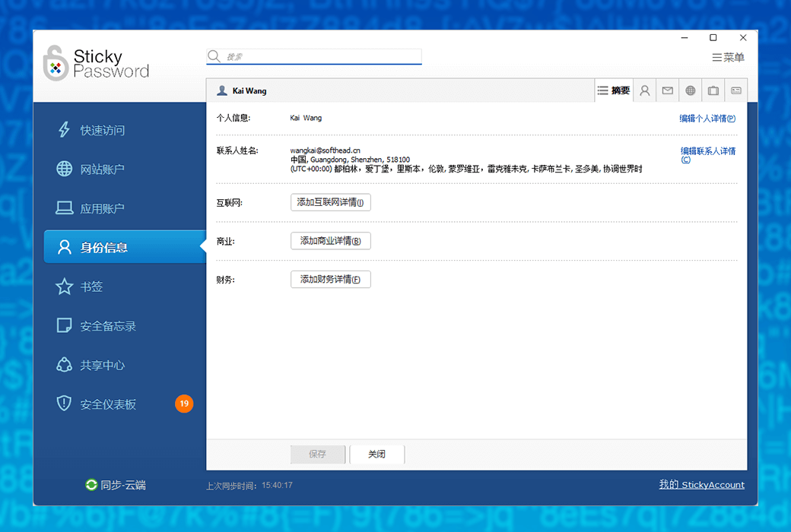This screenshot has width=791, height=532.
Task: Click into the 搜索 search field
Action: 314,56
